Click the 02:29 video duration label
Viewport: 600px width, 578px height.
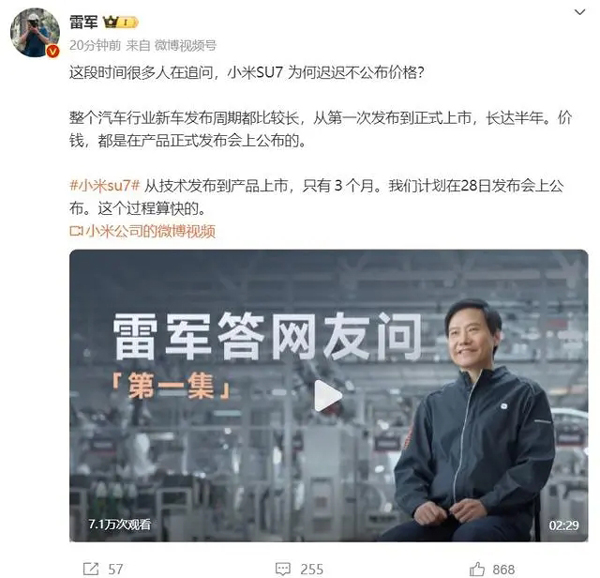[x=564, y=525]
